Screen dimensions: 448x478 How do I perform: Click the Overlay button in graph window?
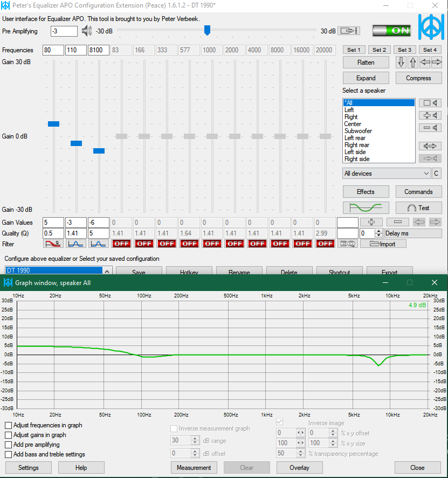(x=300, y=468)
